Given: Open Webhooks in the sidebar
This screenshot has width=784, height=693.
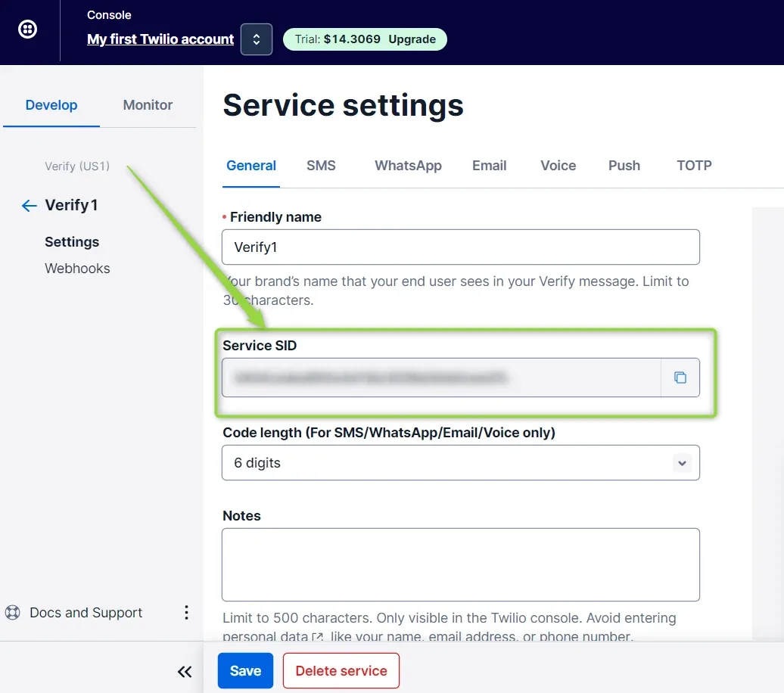Looking at the screenshot, I should tap(77, 269).
